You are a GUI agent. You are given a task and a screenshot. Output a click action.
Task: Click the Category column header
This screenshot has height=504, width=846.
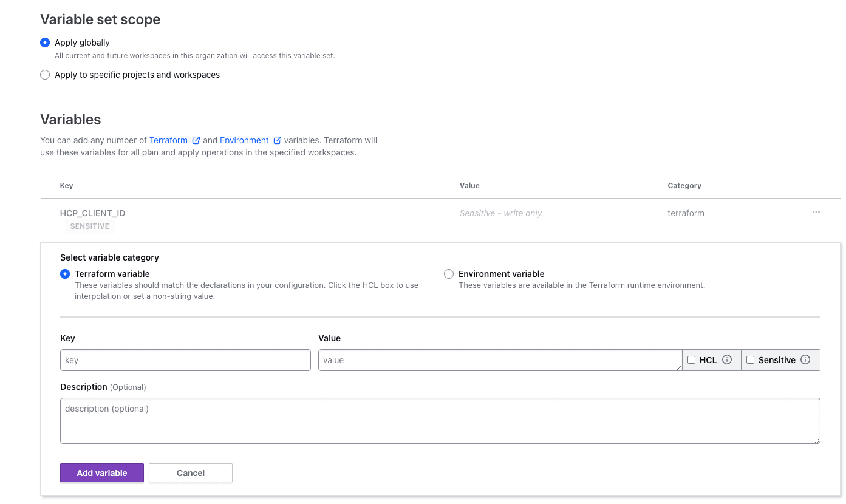coord(684,186)
